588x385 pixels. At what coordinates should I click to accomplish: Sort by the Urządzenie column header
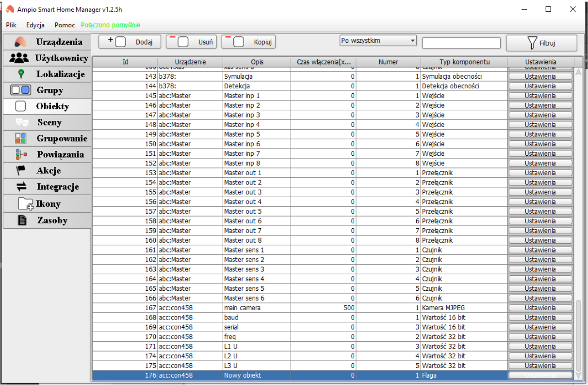190,62
